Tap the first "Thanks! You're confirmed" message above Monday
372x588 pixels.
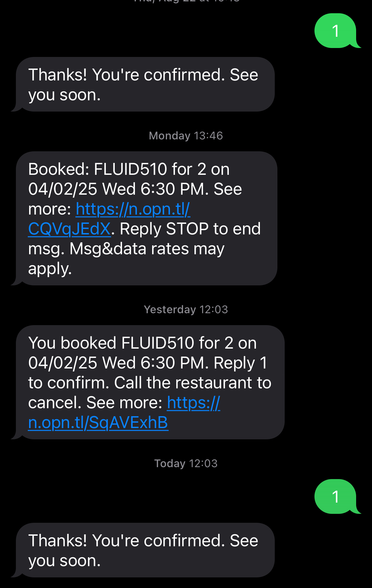143,85
